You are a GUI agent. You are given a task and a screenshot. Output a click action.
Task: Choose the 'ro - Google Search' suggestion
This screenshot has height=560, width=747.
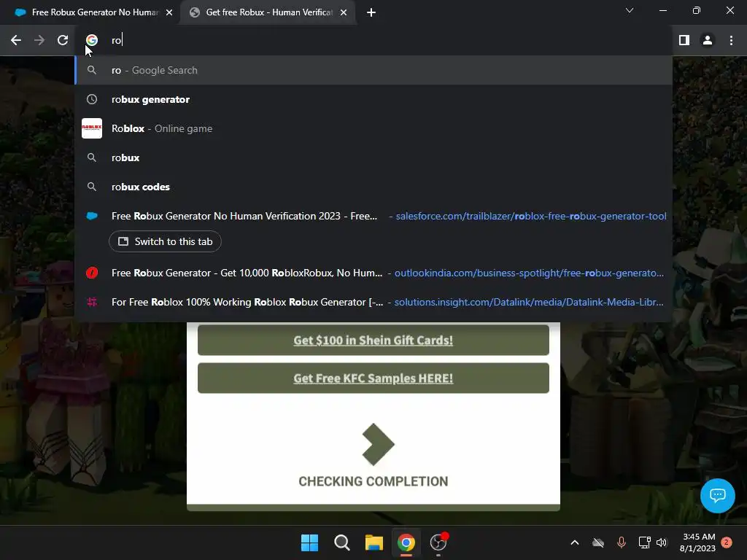[x=374, y=71]
